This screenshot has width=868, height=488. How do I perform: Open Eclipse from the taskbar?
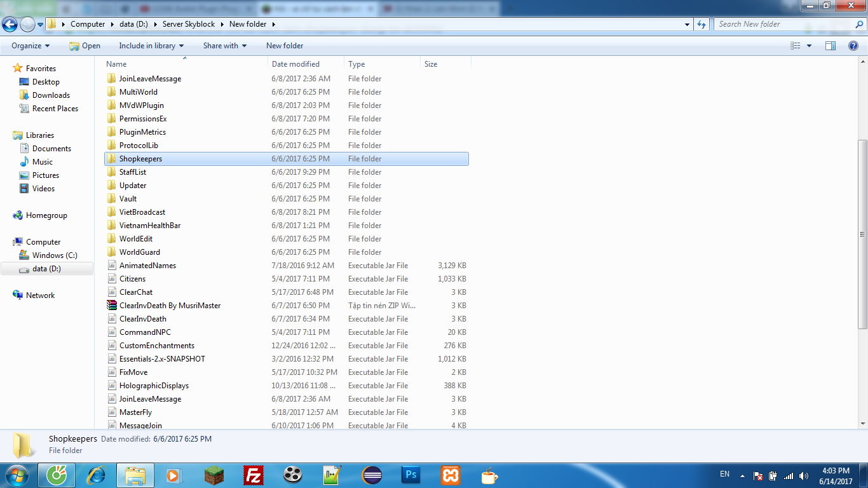[x=372, y=475]
